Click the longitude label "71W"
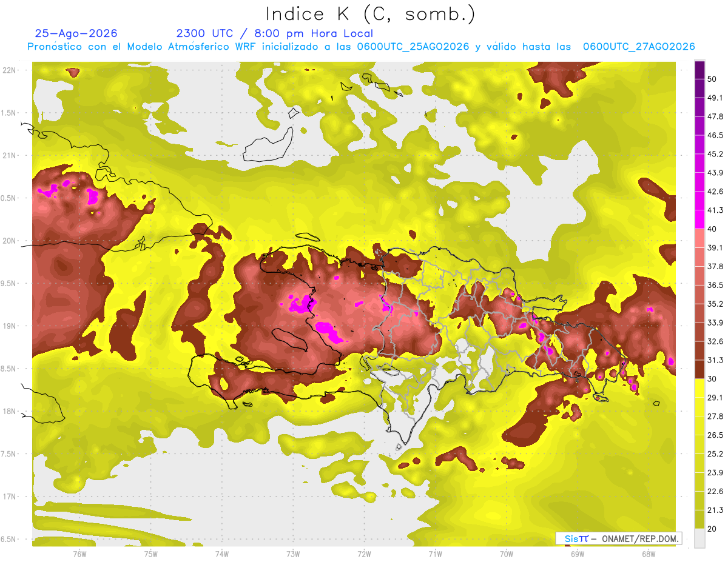This screenshot has height=562, width=728. click(x=435, y=554)
